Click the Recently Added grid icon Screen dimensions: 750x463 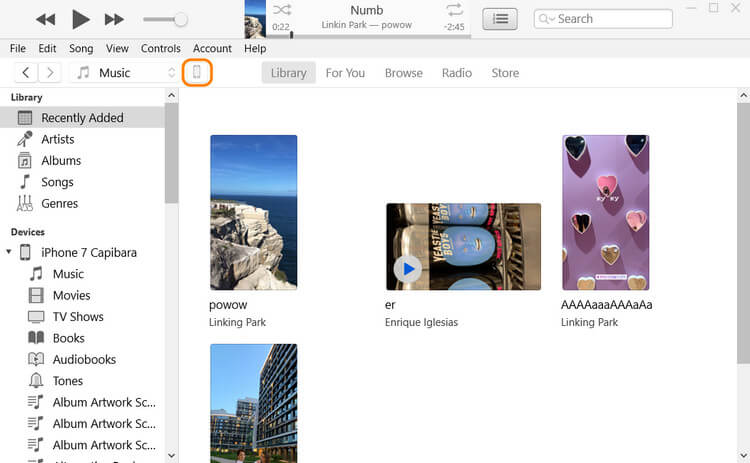pyautogui.click(x=25, y=118)
